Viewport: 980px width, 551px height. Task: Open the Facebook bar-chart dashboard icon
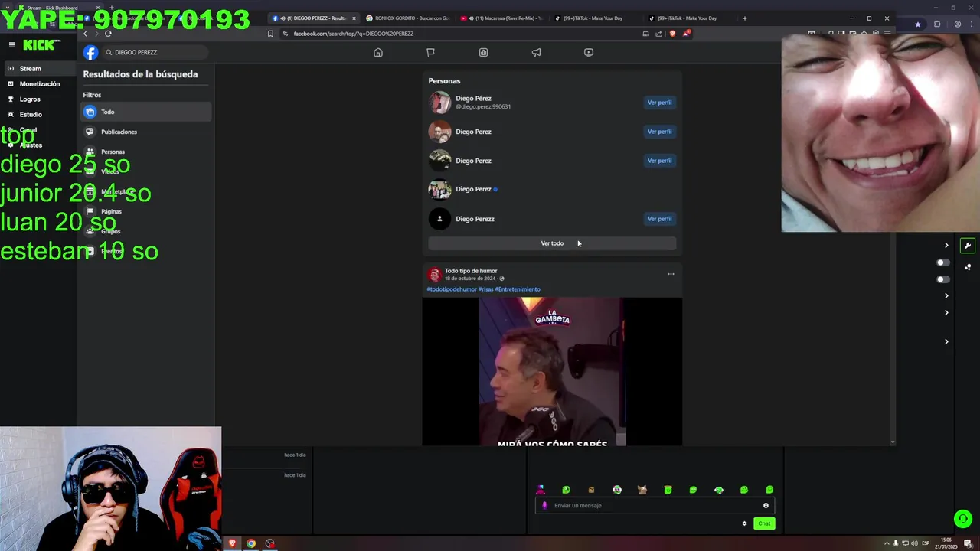coord(483,52)
